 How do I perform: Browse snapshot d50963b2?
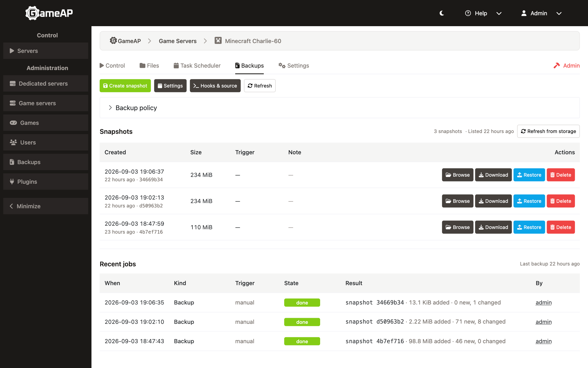[458, 201]
